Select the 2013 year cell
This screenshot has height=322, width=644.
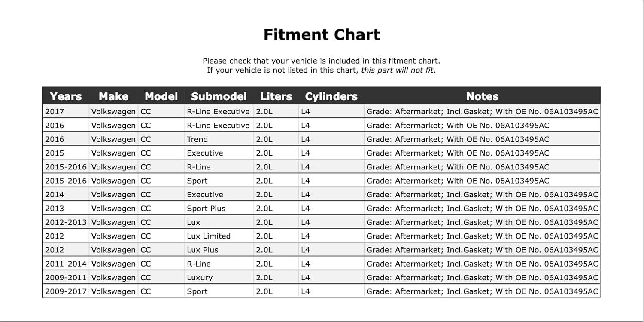coord(55,209)
